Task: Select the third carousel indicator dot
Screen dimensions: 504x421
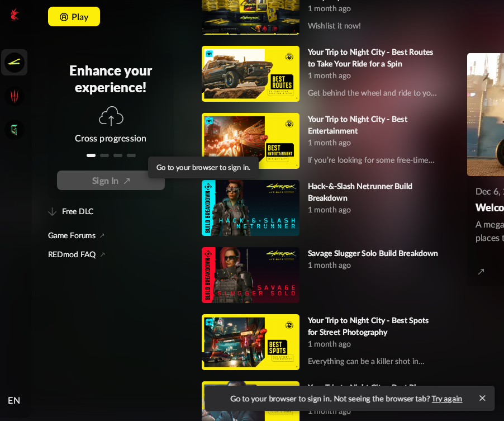Action: click(118, 155)
